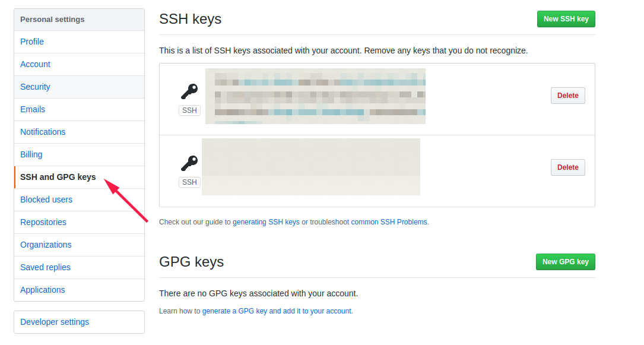Click the key icon of the second SSH key
644x345 pixels.
pyautogui.click(x=189, y=162)
